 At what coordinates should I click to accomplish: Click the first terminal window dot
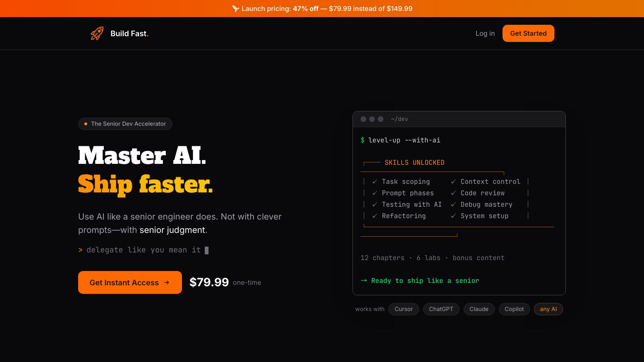point(363,119)
